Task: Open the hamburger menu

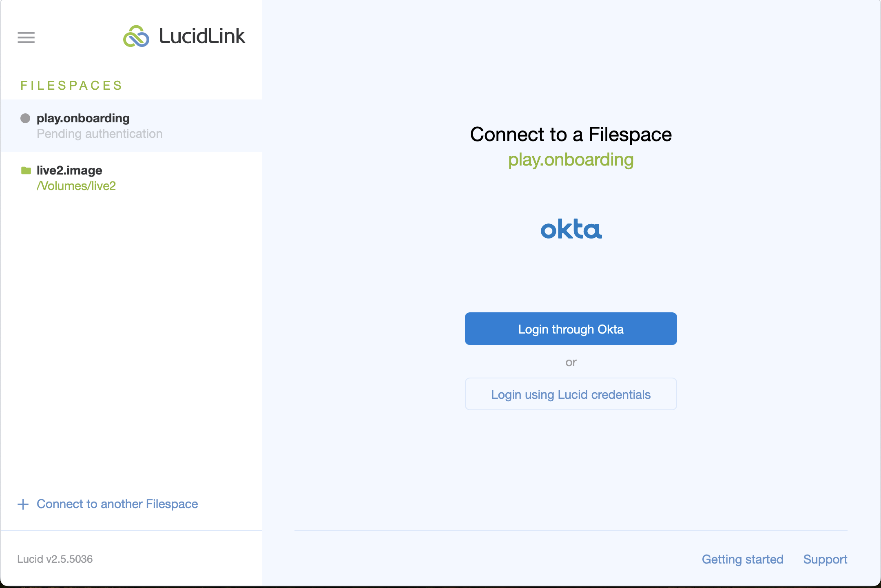Action: tap(26, 38)
